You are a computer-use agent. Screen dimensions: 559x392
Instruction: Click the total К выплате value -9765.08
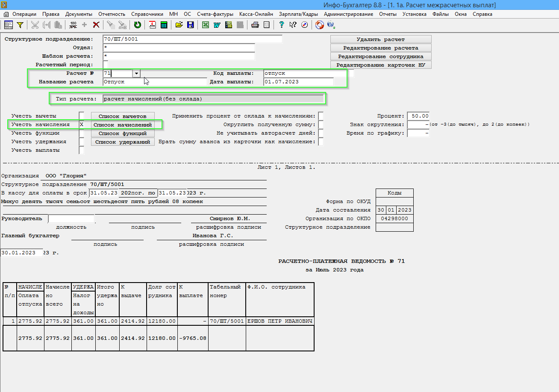pos(192,338)
